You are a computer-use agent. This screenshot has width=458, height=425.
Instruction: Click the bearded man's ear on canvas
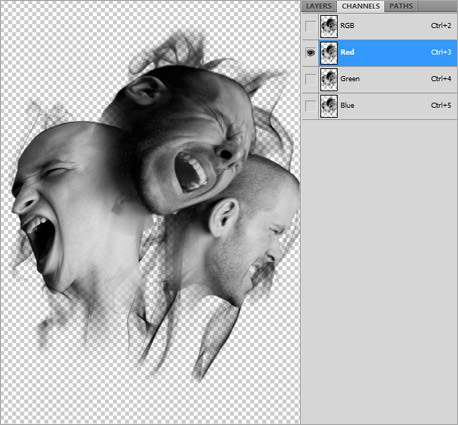coord(223,217)
